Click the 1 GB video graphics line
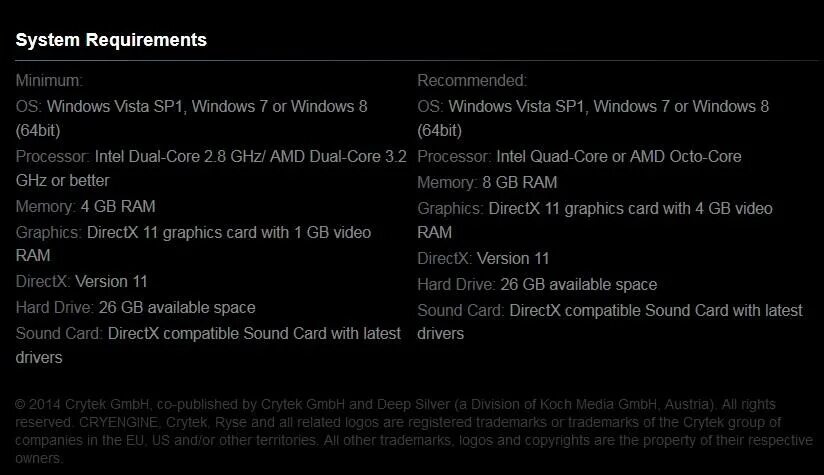824x475 pixels. (193, 244)
